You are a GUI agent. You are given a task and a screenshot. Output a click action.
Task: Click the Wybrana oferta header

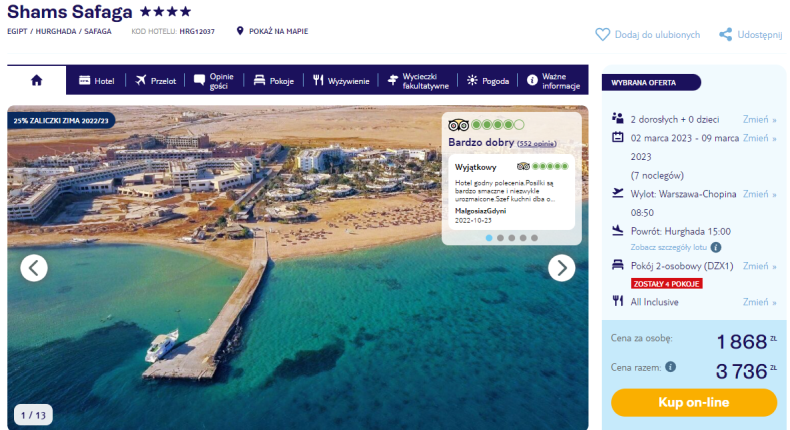(651, 83)
